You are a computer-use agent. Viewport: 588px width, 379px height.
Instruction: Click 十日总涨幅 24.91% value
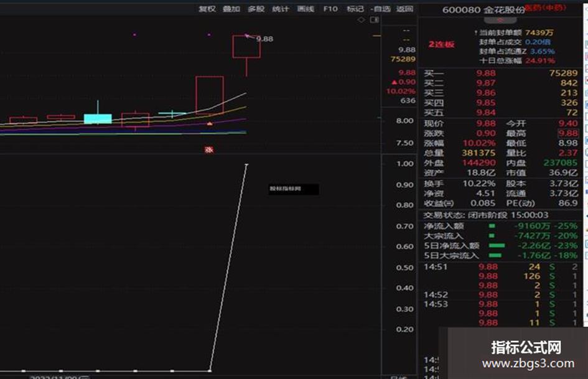coord(540,60)
